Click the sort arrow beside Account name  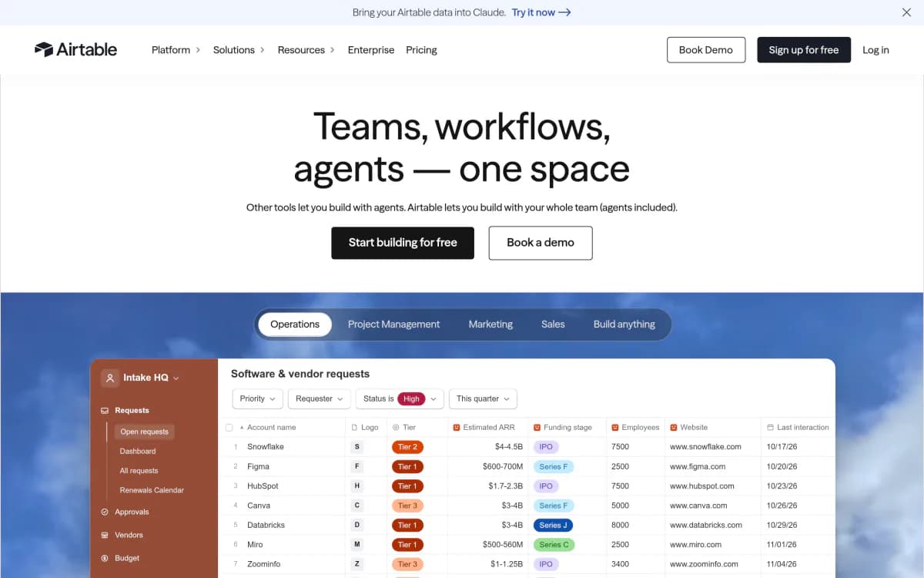[x=242, y=427]
